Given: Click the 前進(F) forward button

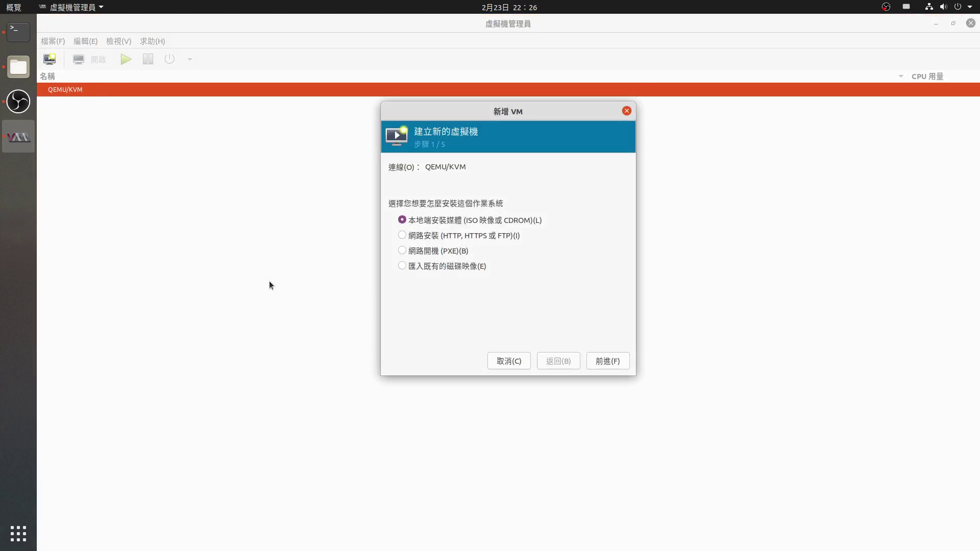Looking at the screenshot, I should pos(607,361).
